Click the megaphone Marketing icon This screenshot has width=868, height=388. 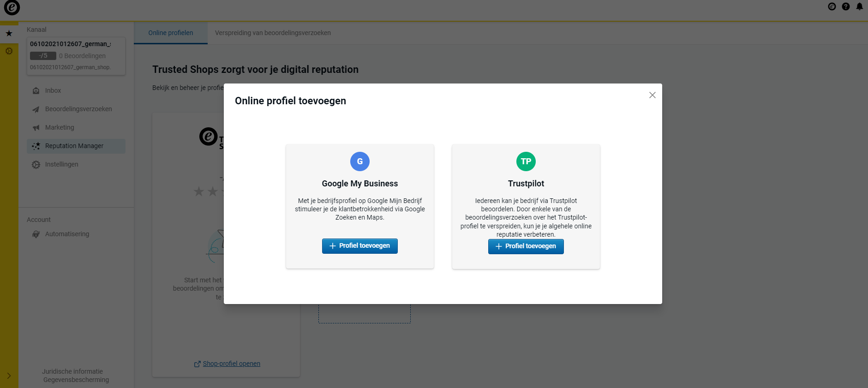click(x=36, y=128)
